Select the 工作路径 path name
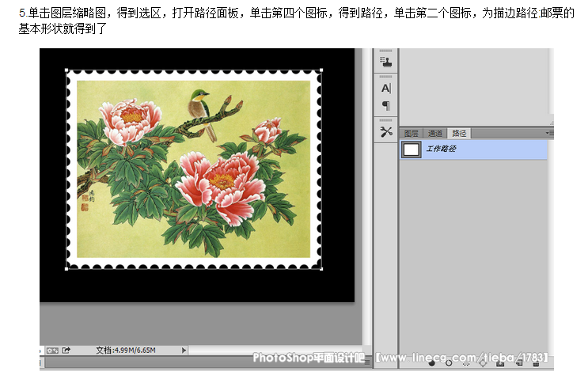Viewport: 588px width, 371px height. [441, 149]
